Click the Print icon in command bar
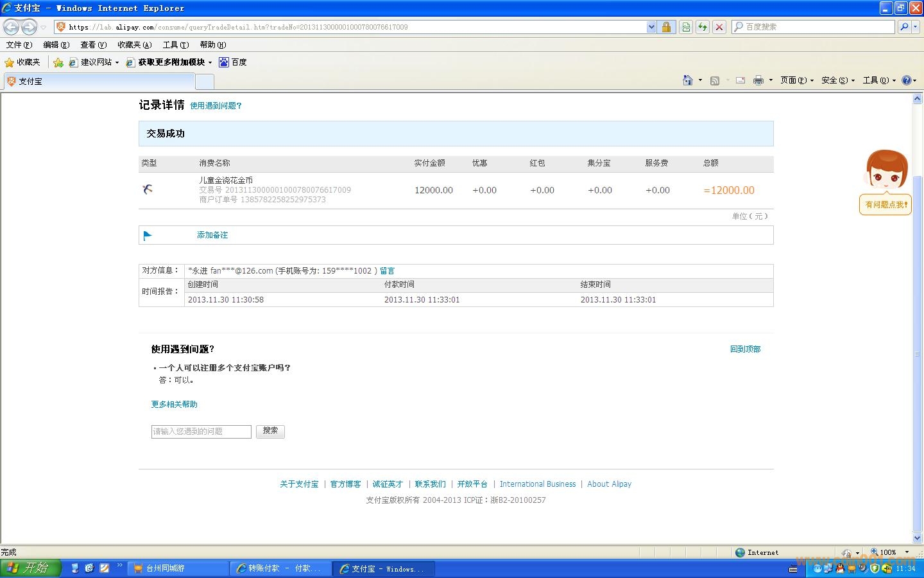Screen dimensions: 924x578 pyautogui.click(x=758, y=80)
